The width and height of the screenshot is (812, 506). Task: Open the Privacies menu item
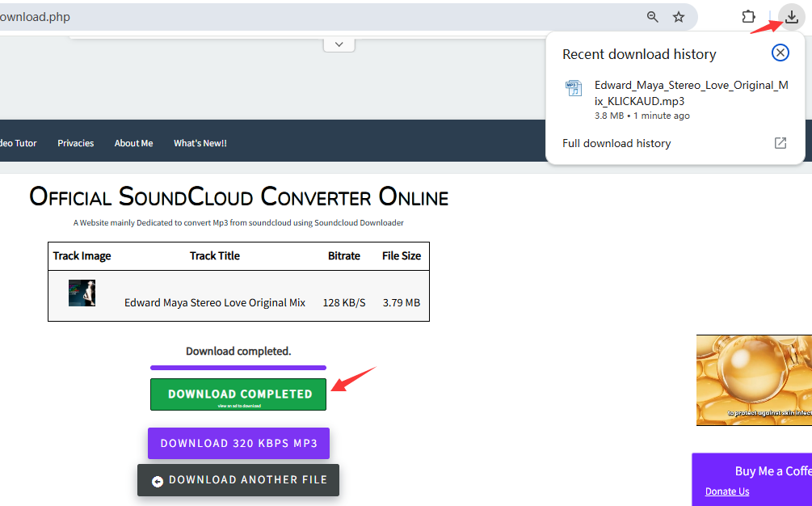click(76, 143)
